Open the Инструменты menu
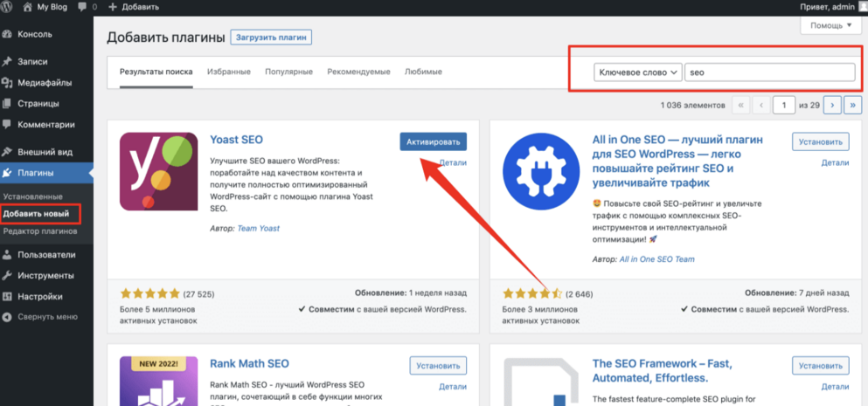 click(46, 275)
